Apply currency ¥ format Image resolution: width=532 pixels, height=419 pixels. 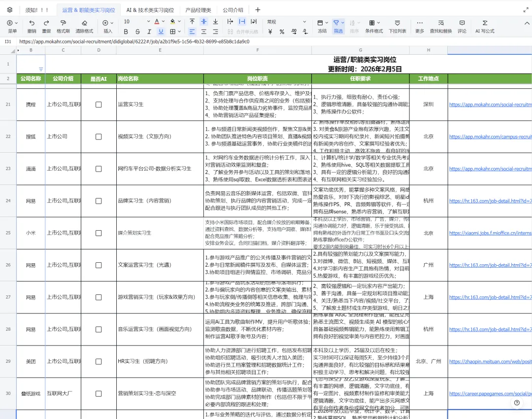tap(270, 32)
